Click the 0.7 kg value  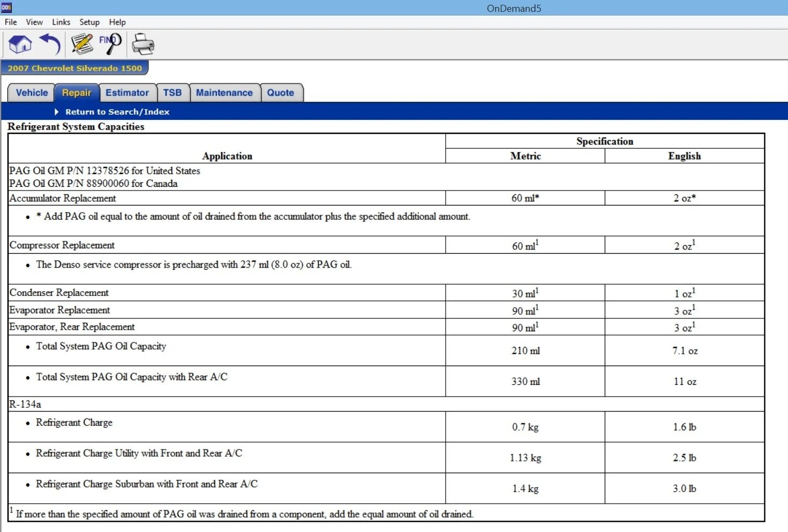(526, 427)
